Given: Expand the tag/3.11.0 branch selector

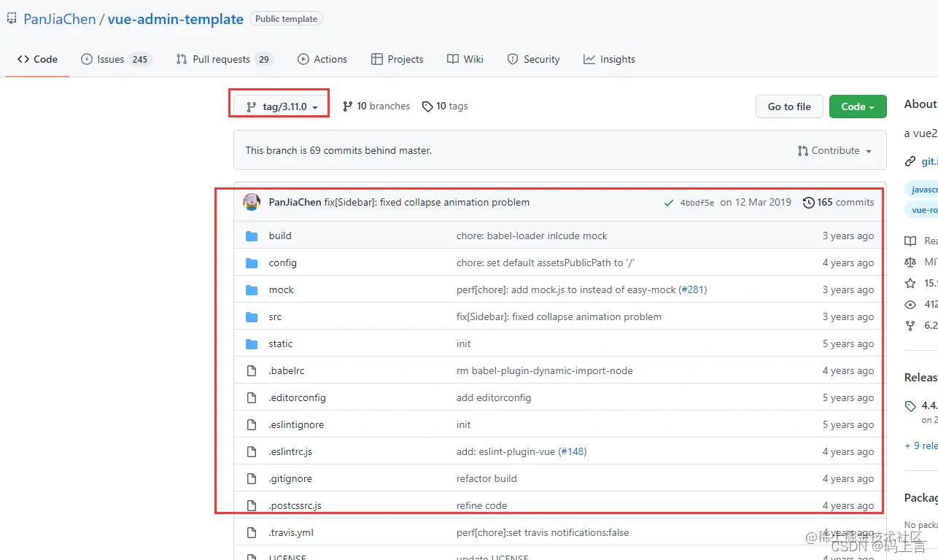Looking at the screenshot, I should (281, 106).
